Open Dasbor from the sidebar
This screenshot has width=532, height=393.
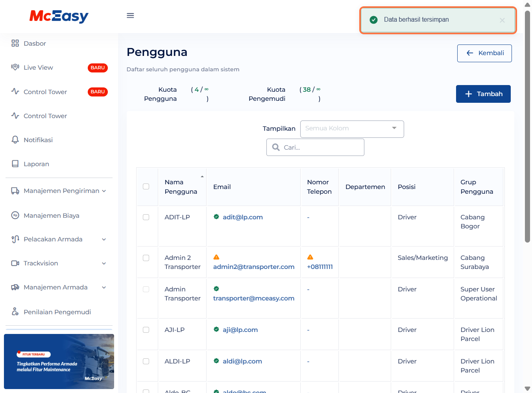[35, 43]
